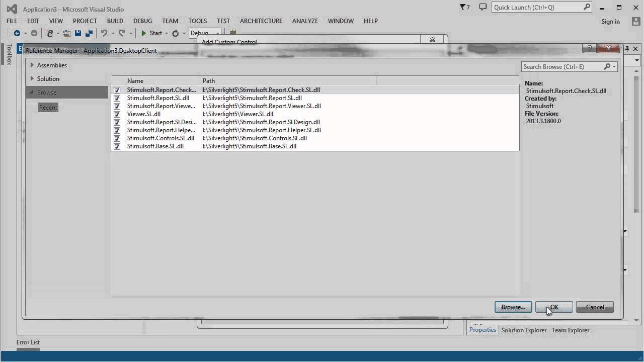
Task: Undo the last action from toolbar
Action: click(x=104, y=33)
